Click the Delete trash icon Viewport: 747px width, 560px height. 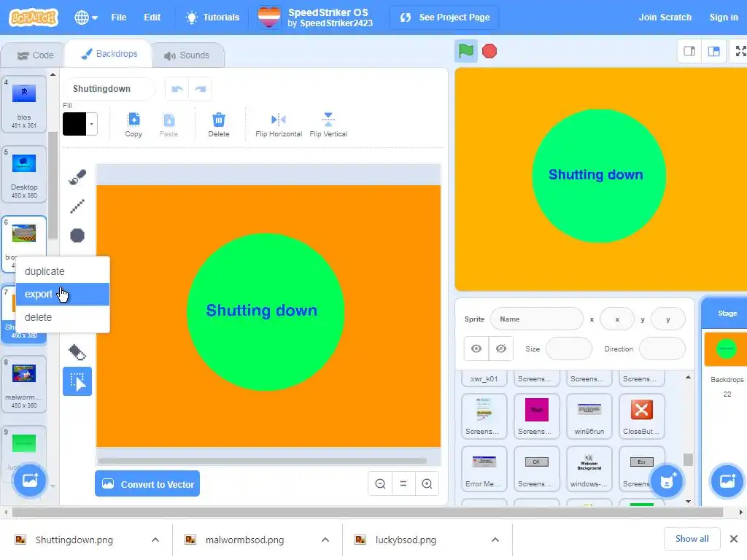coord(219,125)
